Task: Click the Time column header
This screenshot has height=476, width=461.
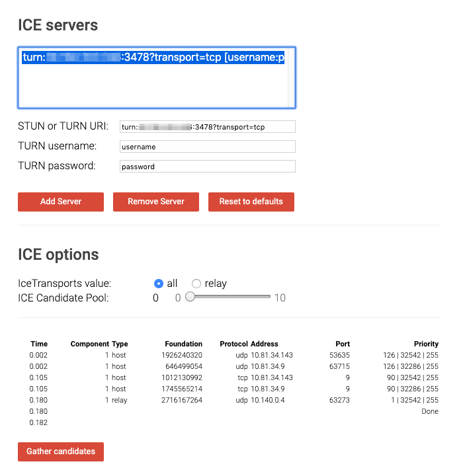Action: 39,344
